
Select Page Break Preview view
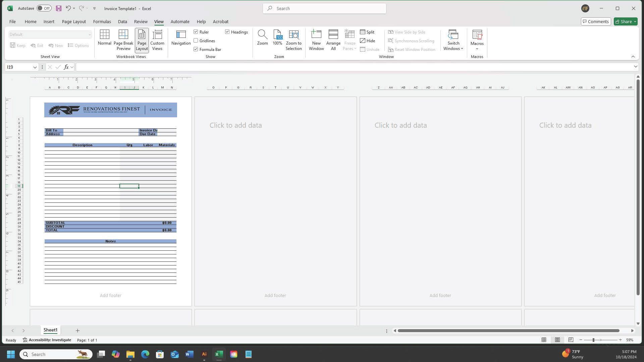[123, 40]
